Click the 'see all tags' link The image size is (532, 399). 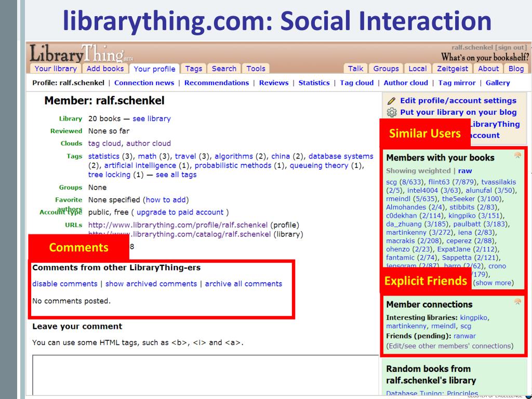pyautogui.click(x=176, y=175)
